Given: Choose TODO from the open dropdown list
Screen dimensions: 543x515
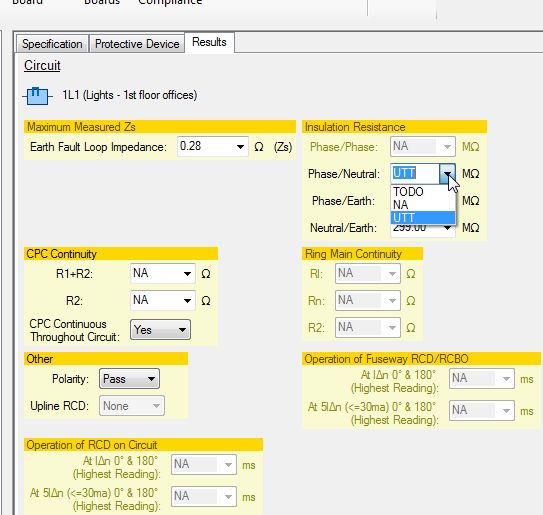Looking at the screenshot, I should coord(422,192).
